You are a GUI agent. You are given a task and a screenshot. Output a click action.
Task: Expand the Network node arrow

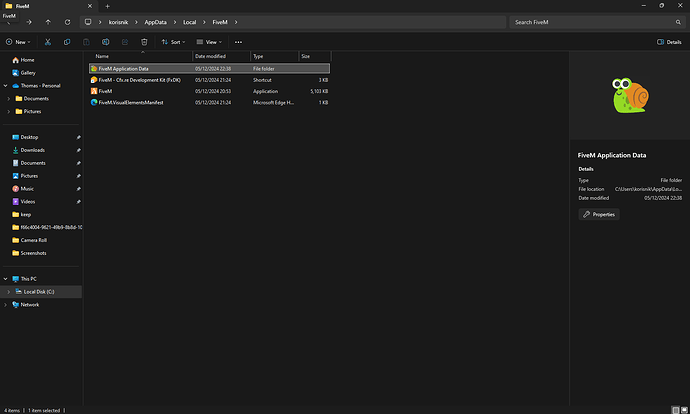(5, 304)
